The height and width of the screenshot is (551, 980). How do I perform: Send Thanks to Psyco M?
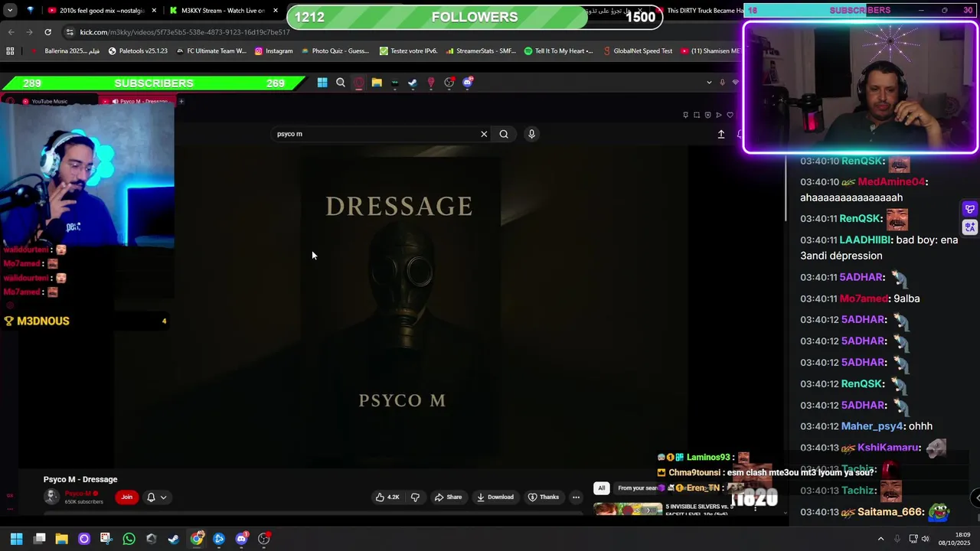pyautogui.click(x=544, y=497)
